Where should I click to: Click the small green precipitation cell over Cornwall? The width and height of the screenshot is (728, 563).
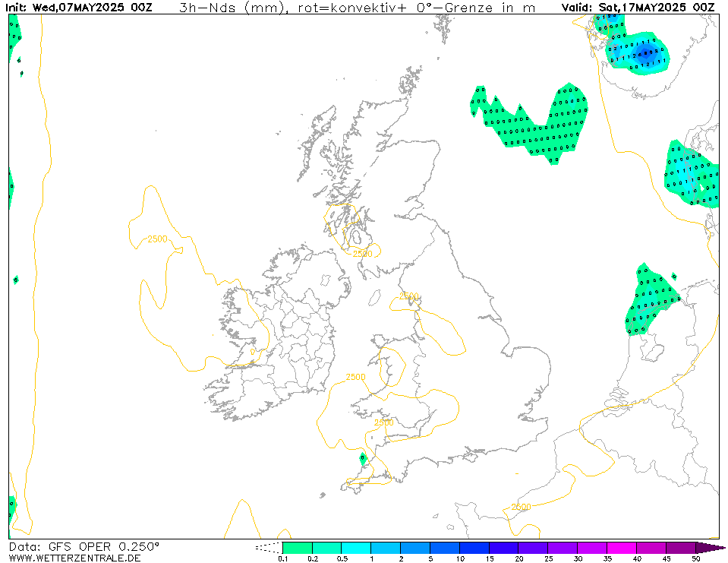point(363,459)
